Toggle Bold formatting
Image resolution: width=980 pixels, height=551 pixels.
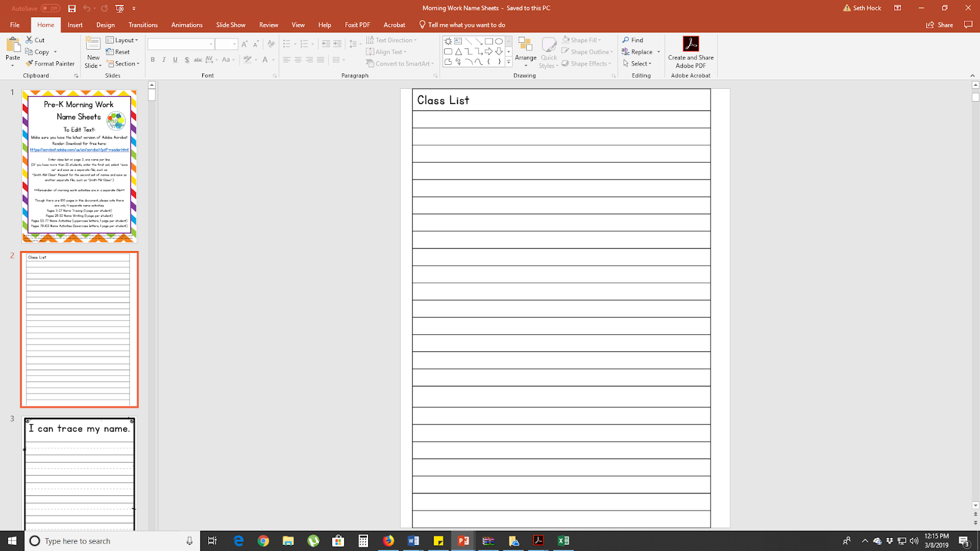153,60
